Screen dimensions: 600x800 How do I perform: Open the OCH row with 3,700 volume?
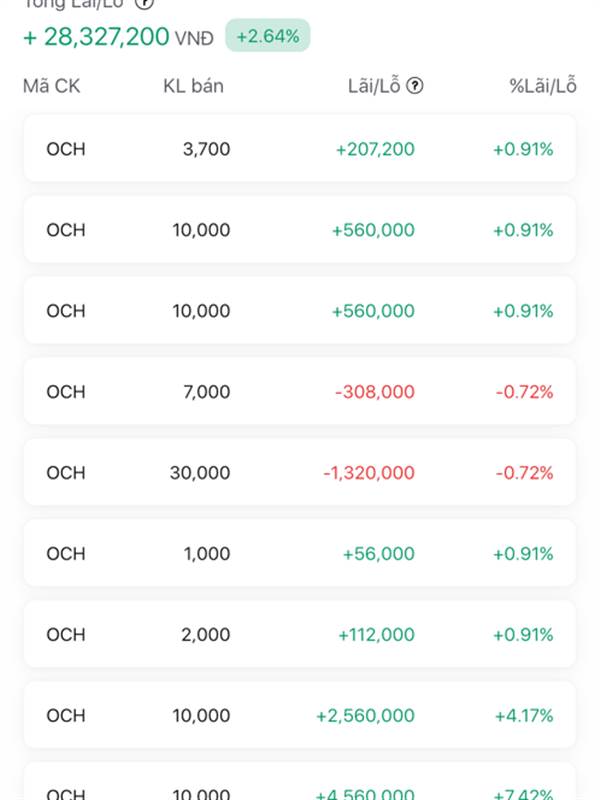300,149
